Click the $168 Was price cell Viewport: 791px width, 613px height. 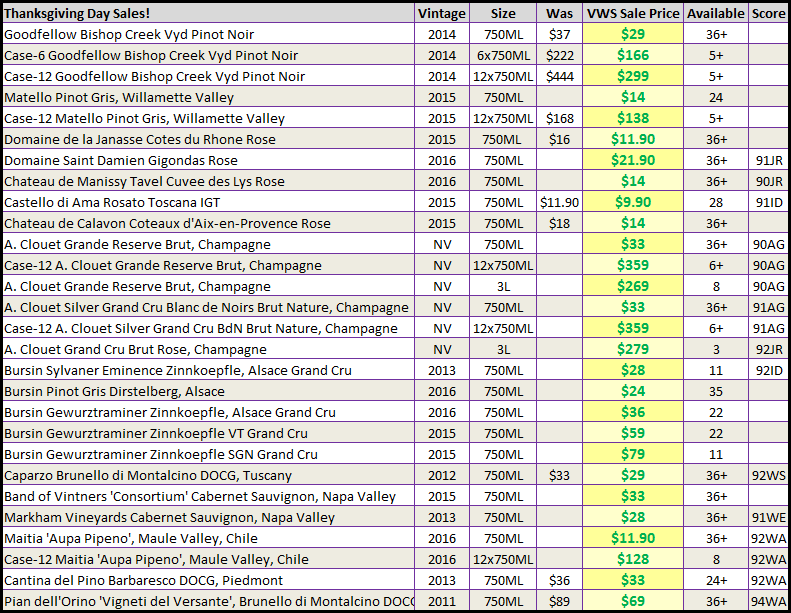click(x=559, y=119)
